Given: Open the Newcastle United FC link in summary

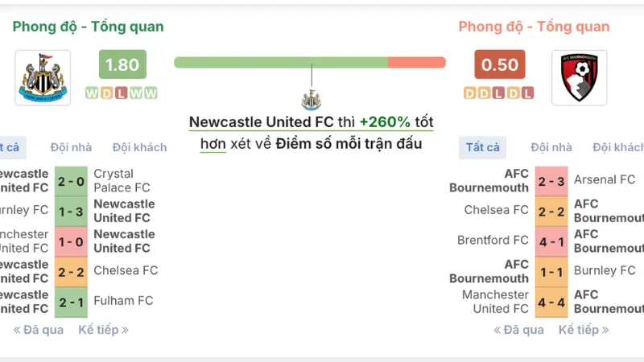Looking at the screenshot, I should coord(261,122).
